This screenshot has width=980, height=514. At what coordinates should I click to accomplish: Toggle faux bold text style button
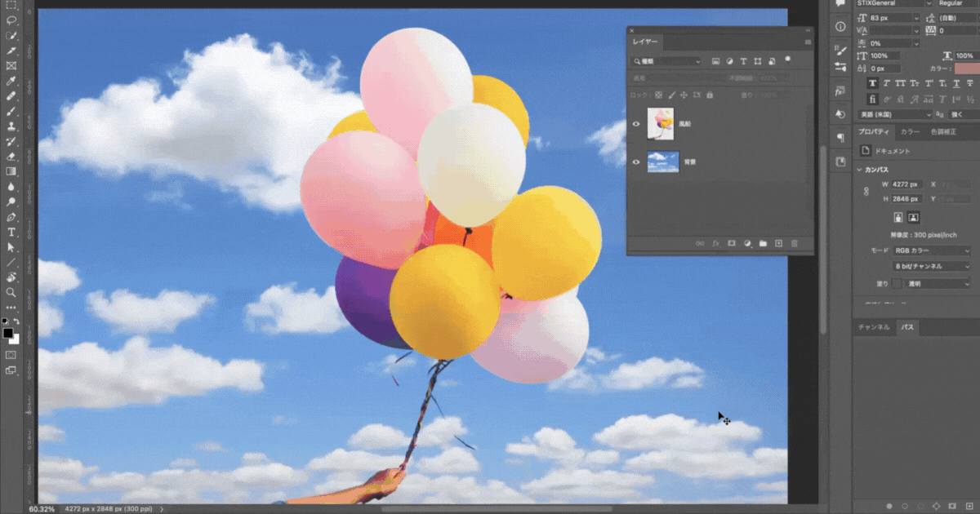point(873,83)
